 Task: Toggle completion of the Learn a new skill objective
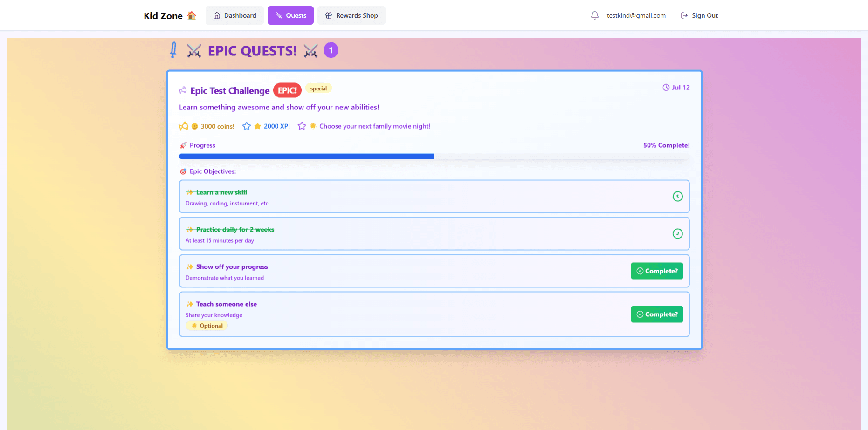678,196
